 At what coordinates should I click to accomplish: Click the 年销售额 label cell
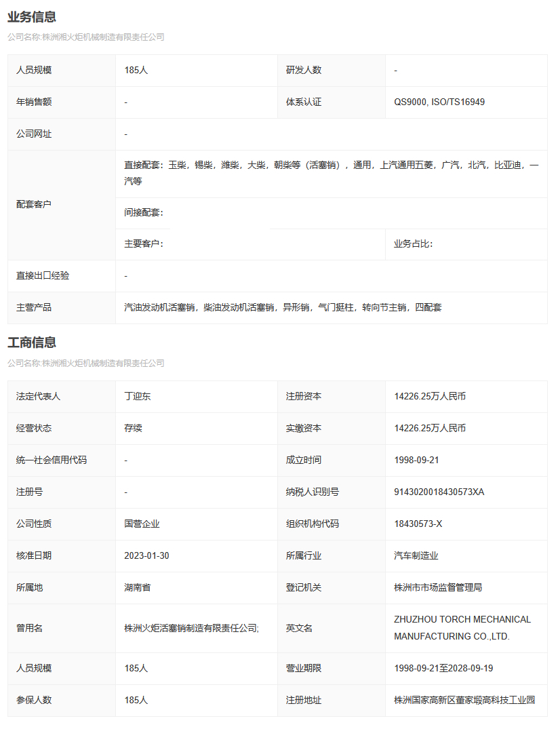pyautogui.click(x=62, y=102)
